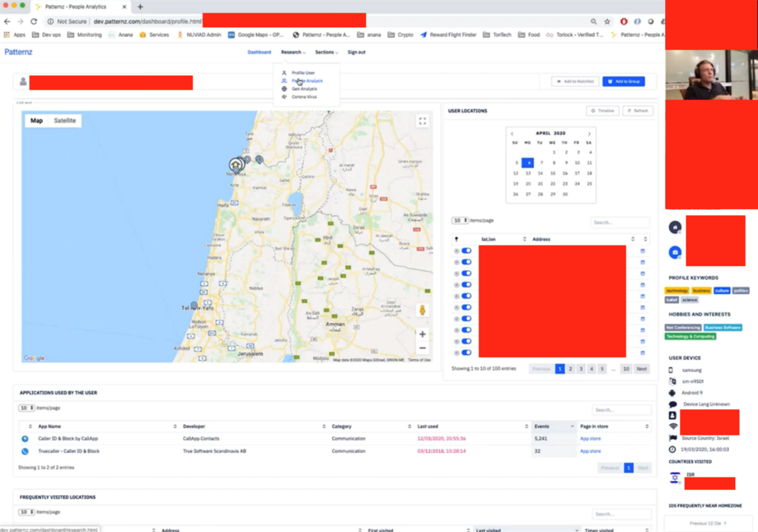Image resolution: width=758 pixels, height=532 pixels.
Task: Click the pin icon in locations table header
Action: [x=456, y=240]
